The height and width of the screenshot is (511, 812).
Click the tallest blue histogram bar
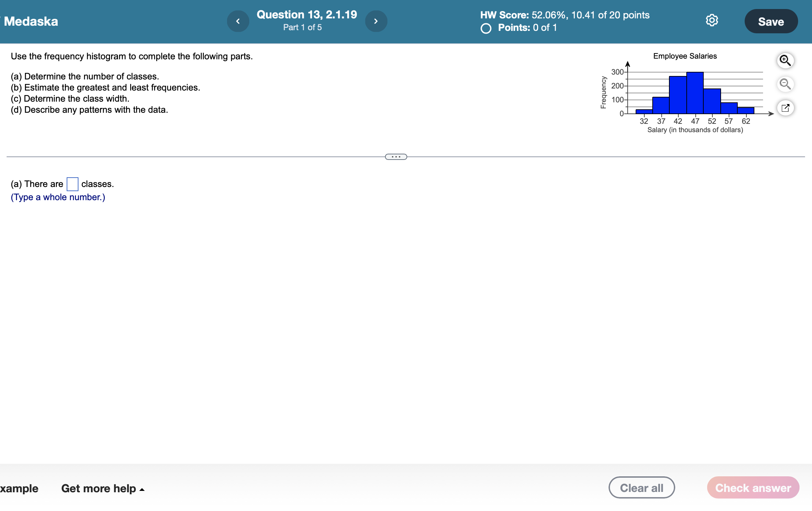tap(695, 93)
